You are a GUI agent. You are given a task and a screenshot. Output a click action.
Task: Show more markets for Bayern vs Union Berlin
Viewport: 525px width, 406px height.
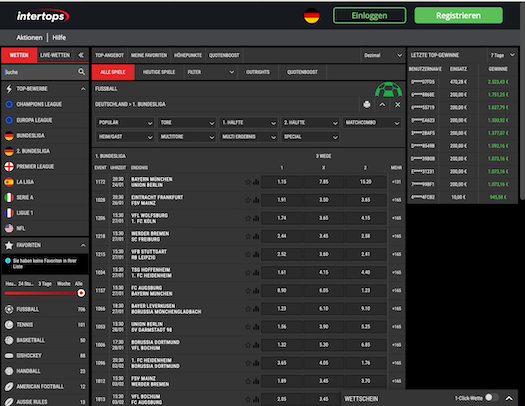pyautogui.click(x=396, y=182)
